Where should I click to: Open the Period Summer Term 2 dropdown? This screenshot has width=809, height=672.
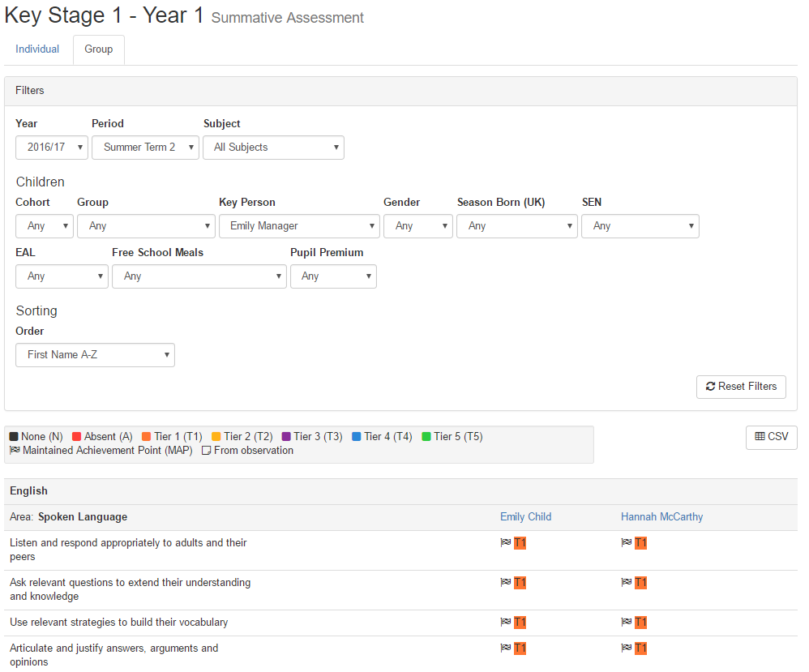145,148
